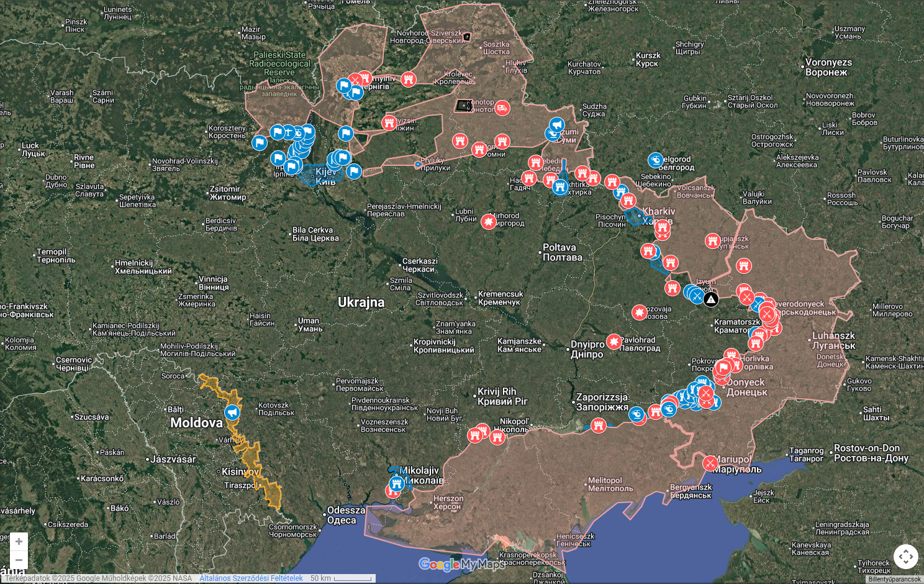Image resolution: width=924 pixels, height=584 pixels.
Task: Zoom out using the minus button
Action: (x=19, y=560)
